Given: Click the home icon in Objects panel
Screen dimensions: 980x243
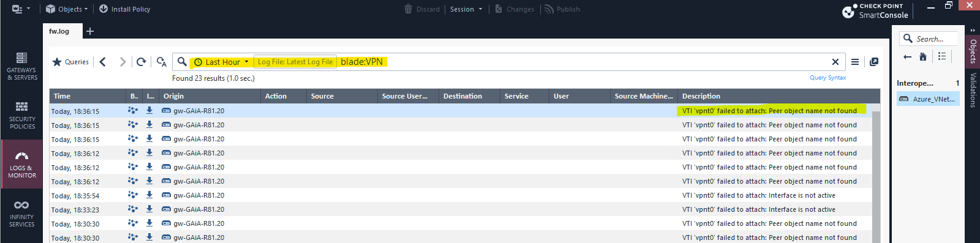Looking at the screenshot, I should pos(923,56).
